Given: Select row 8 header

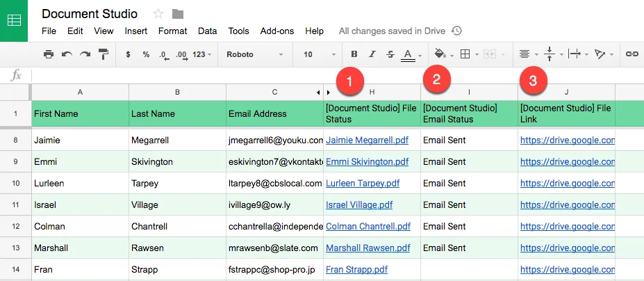Looking at the screenshot, I should coord(15,140).
